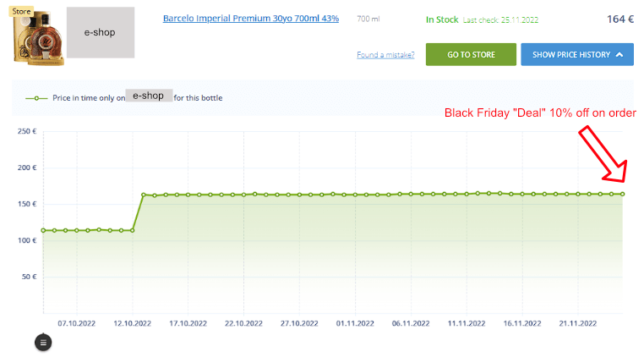
Task: Click the '100 €' y-axis label
Action: point(27,240)
